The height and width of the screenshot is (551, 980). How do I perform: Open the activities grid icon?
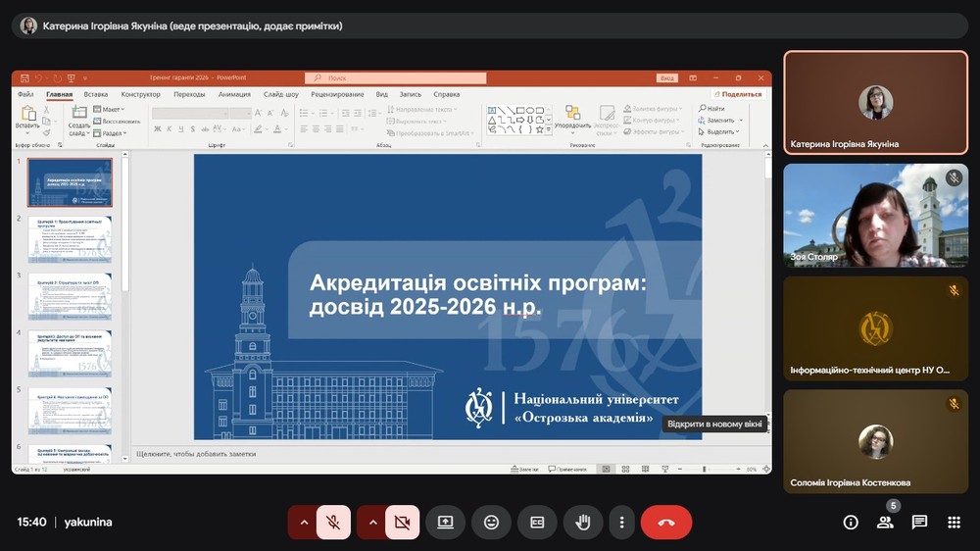[954, 523]
